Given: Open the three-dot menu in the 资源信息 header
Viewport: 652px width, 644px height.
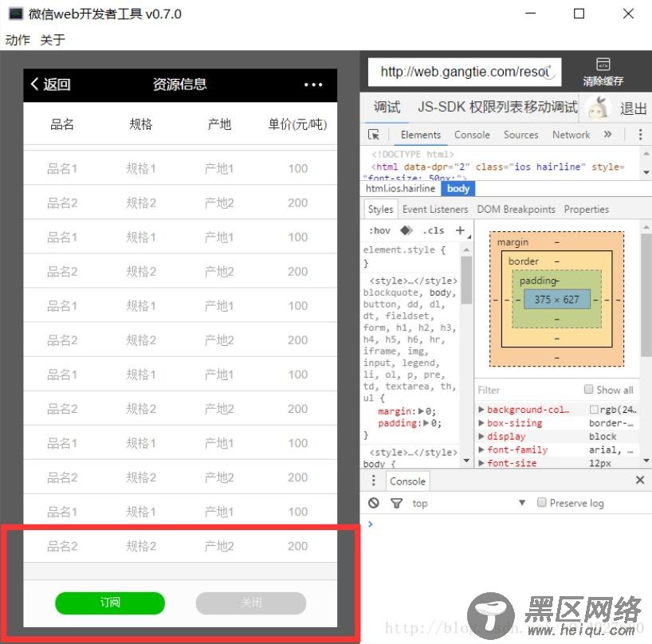Looking at the screenshot, I should [x=313, y=84].
